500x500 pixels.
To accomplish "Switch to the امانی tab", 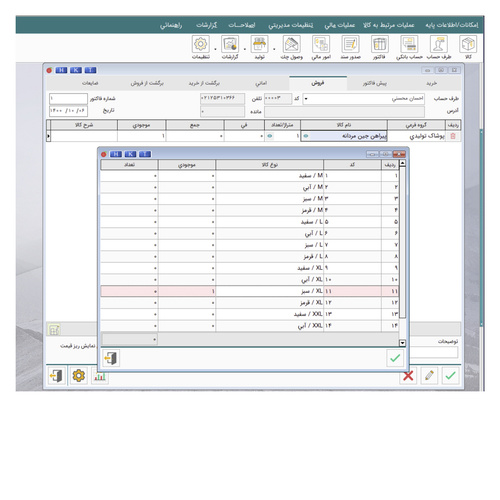I will [x=261, y=83].
